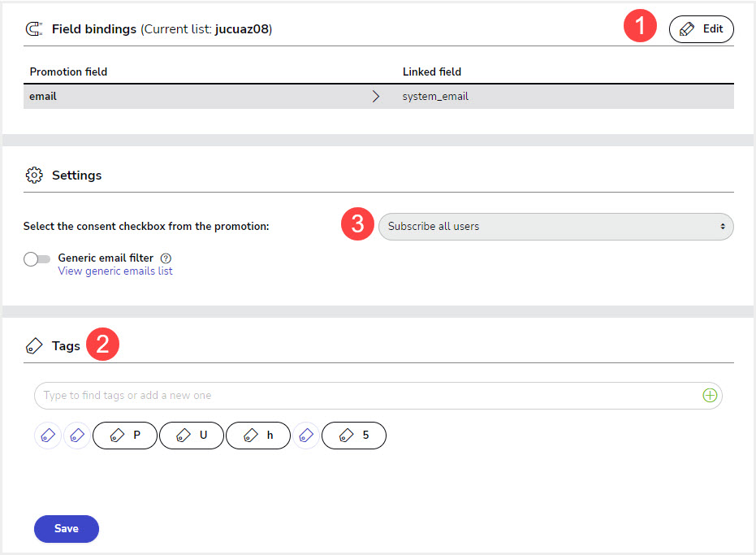Toggle the Generic email filter switch
Screen dimensions: 756x555
[37, 259]
